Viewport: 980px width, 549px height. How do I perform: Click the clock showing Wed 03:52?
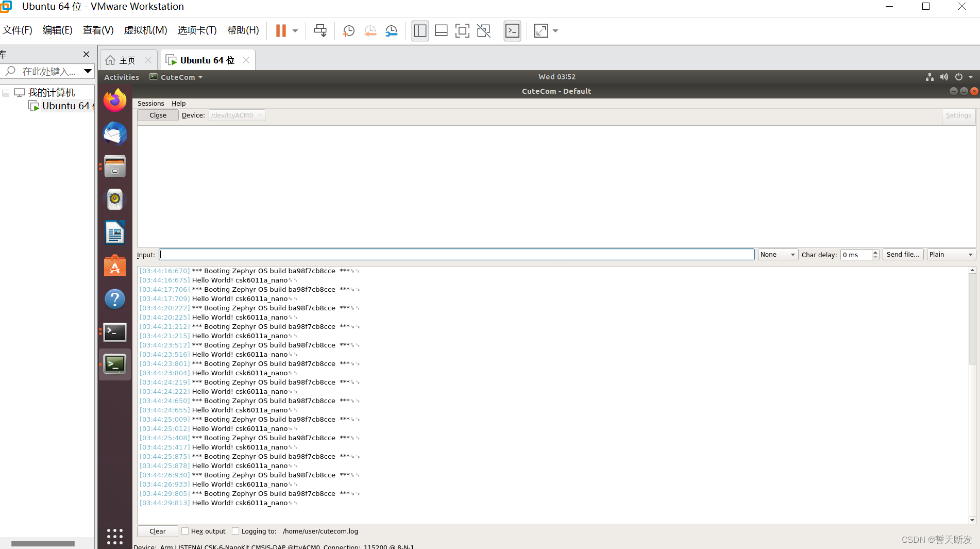[557, 77]
